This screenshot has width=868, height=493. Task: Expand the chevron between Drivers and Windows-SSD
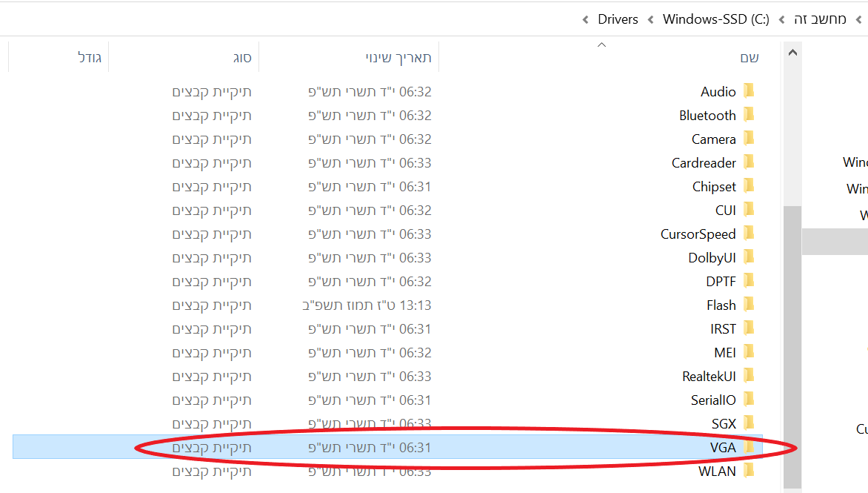[651, 19]
